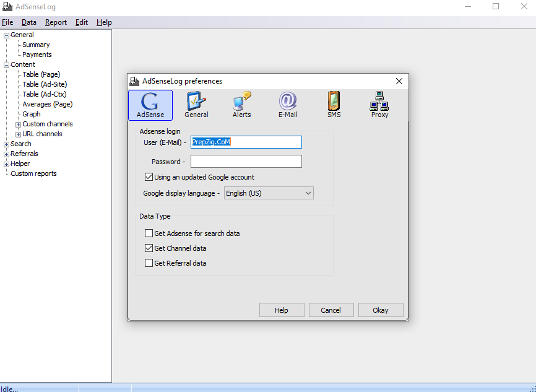Select Table (Ad-Site) tree item
Screen dimensions: 536x392
[x=45, y=84]
